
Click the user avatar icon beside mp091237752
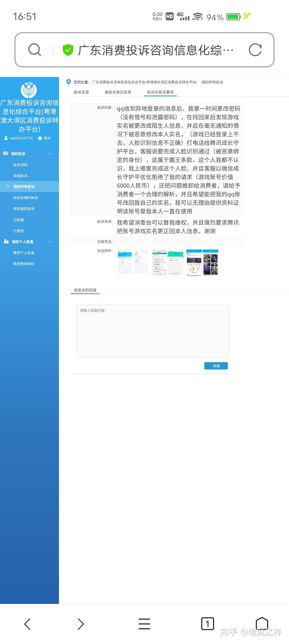6,138
